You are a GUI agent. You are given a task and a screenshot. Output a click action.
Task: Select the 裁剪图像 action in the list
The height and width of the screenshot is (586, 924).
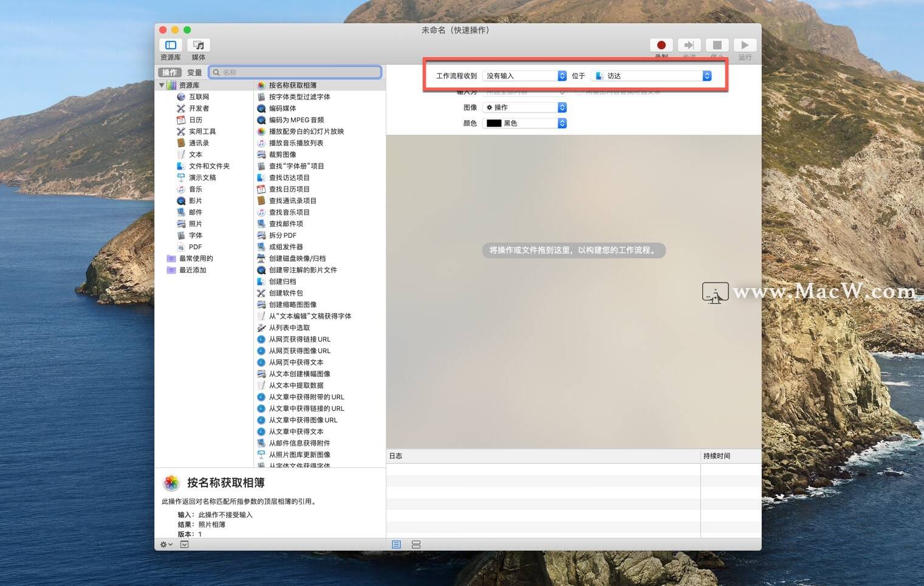point(283,154)
